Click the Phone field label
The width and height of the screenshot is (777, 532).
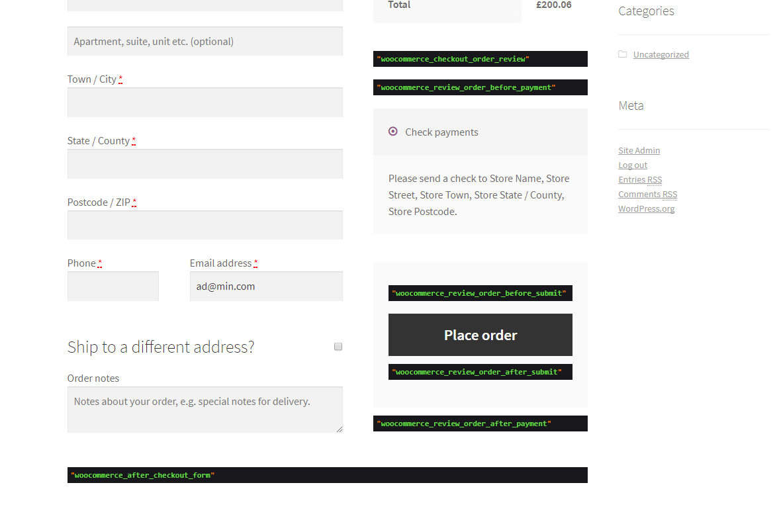tap(82, 263)
